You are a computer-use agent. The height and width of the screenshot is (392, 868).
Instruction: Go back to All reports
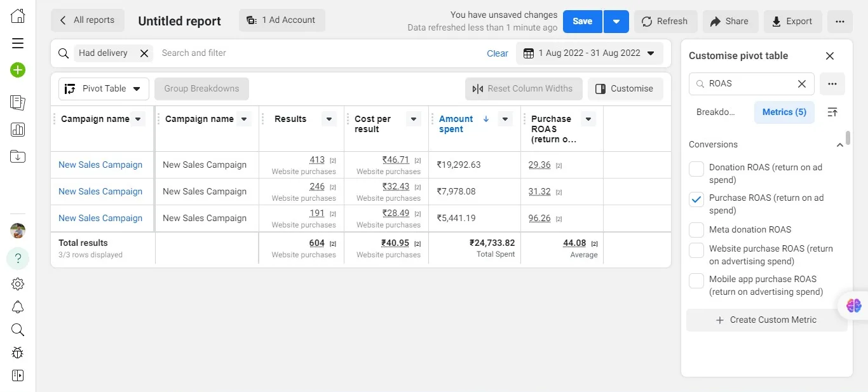point(88,20)
